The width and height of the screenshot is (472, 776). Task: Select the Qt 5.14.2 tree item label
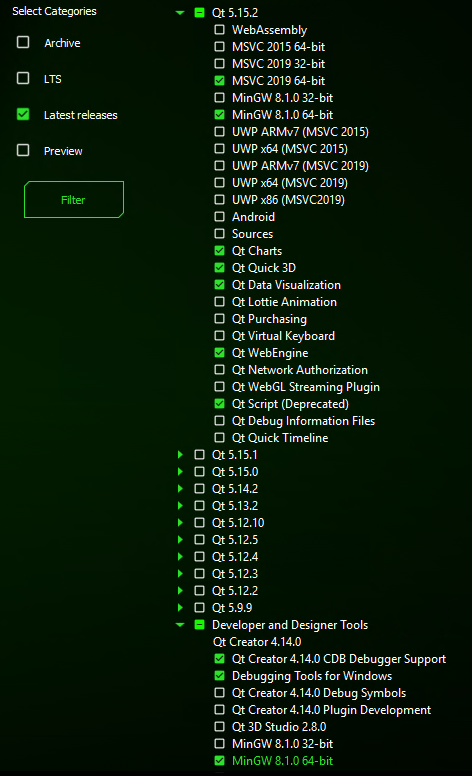pos(235,489)
